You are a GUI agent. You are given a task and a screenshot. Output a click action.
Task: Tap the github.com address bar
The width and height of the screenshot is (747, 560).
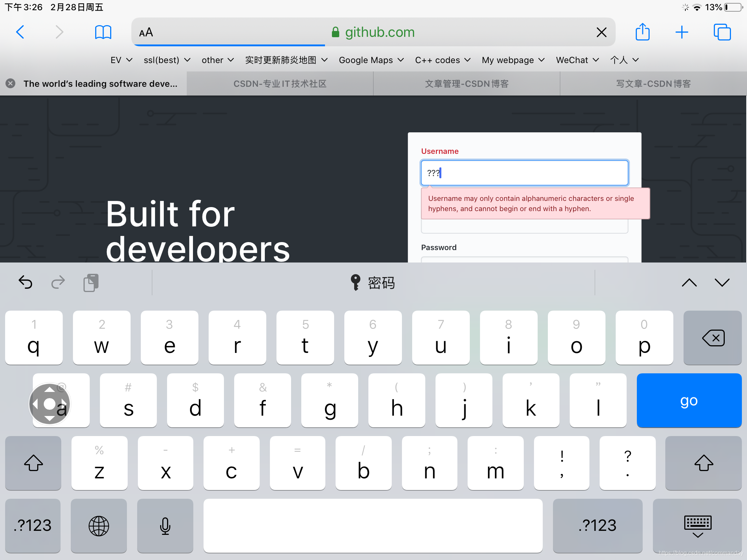[x=373, y=32]
